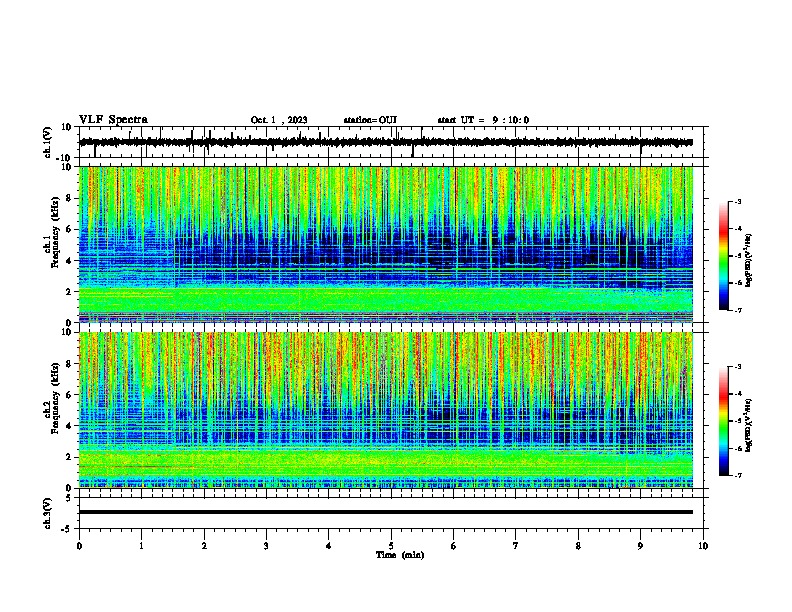Click time axis tick label '1'
792x612 pixels.
141,546
